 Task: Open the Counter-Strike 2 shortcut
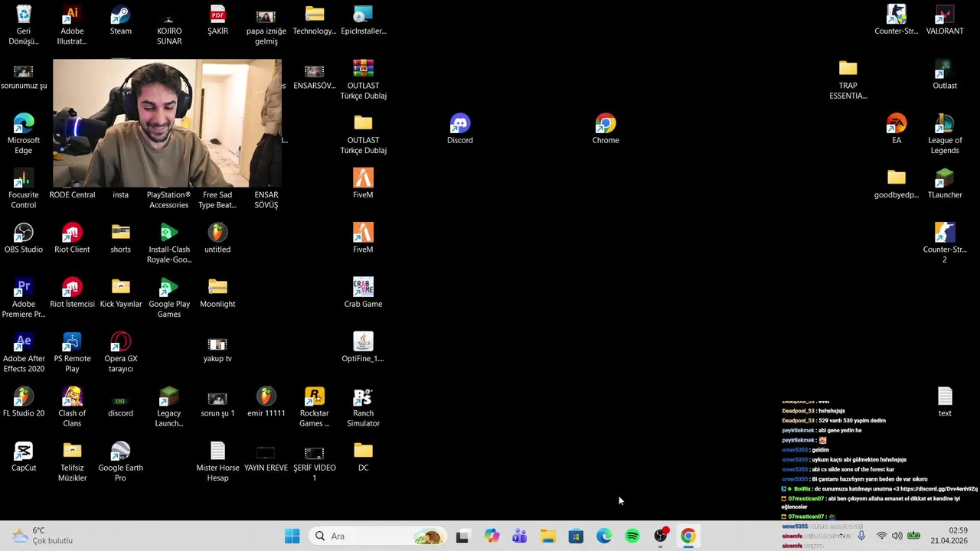coord(945,243)
